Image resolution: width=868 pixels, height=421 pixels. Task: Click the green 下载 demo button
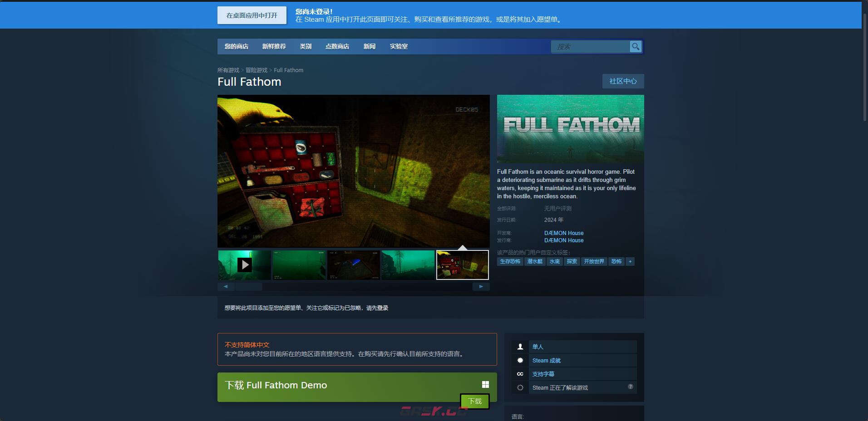(x=475, y=401)
